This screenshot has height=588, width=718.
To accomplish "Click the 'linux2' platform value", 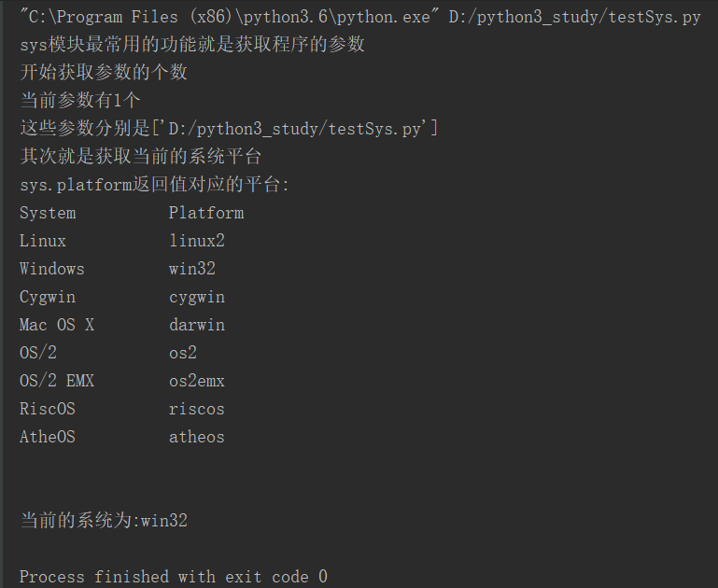I will point(197,241).
